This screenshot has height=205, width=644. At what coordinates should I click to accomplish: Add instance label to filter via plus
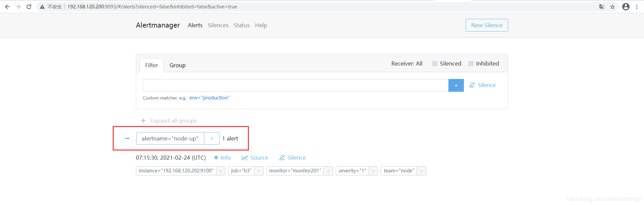[x=221, y=171]
